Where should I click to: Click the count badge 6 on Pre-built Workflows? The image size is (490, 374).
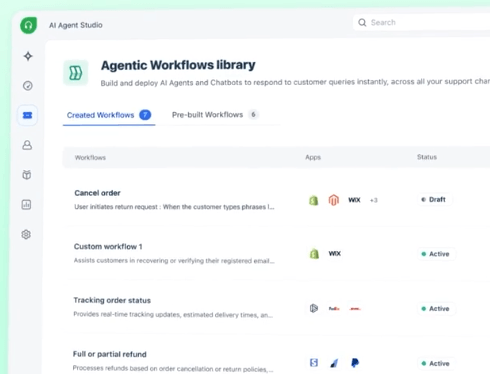click(x=253, y=115)
